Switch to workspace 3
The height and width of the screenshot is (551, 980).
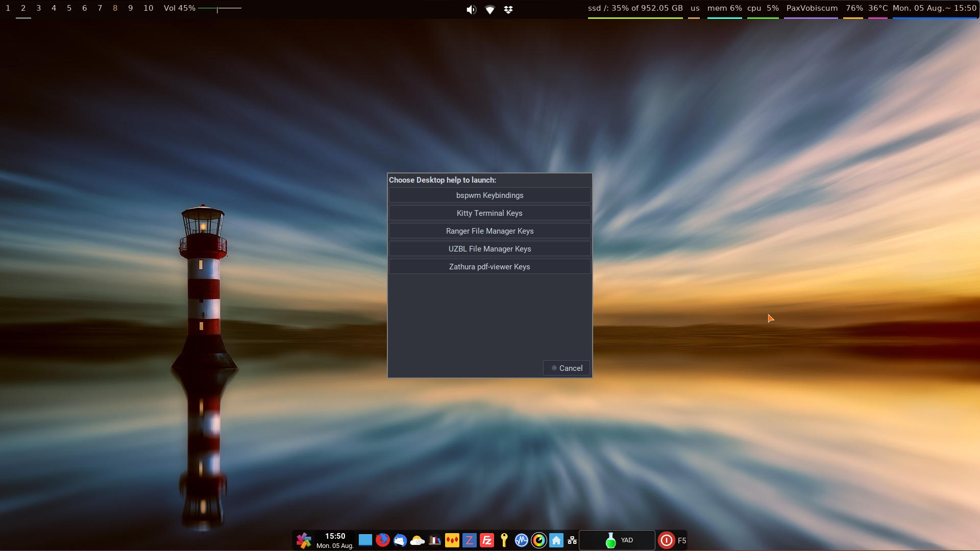click(x=39, y=8)
